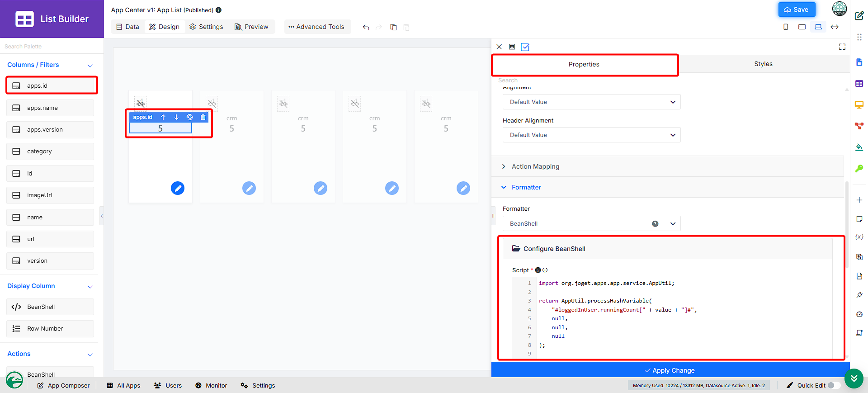This screenshot has width=868, height=393.
Task: Open Formatter help question mark icon
Action: (655, 224)
